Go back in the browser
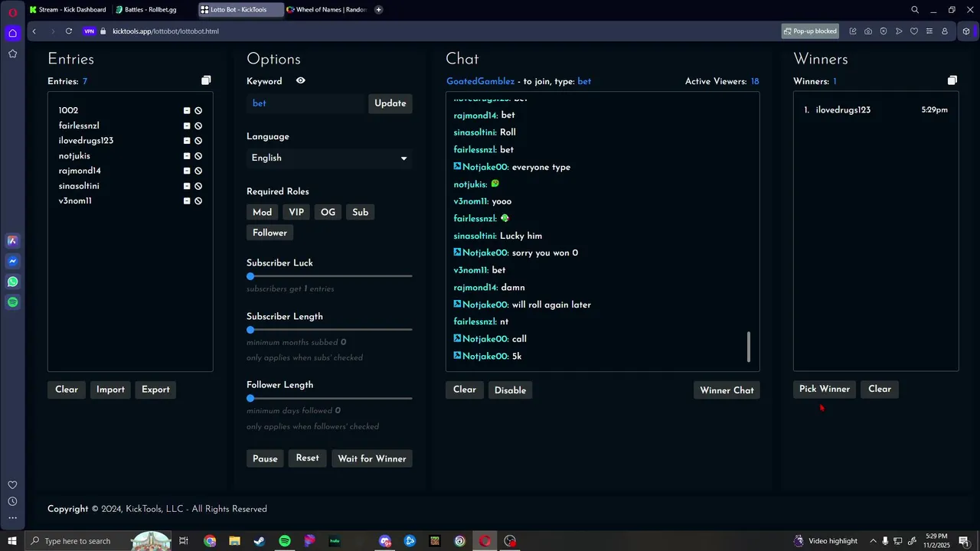 point(34,31)
